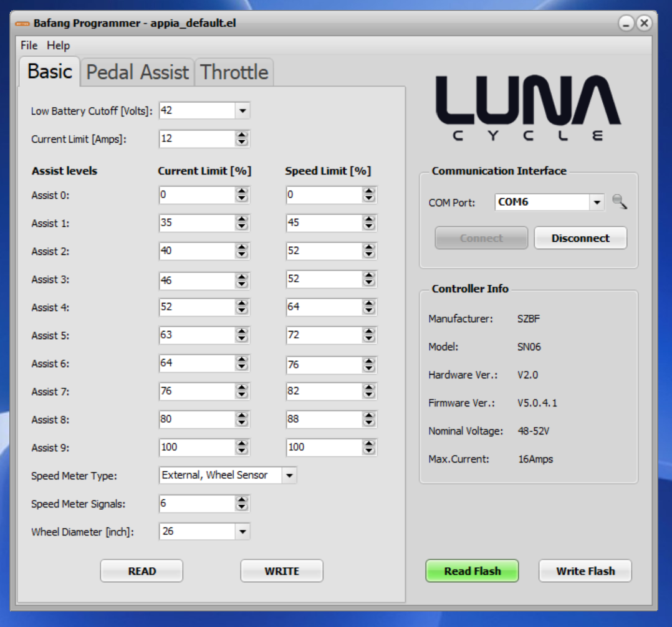The image size is (672, 627).
Task: Click the Assist 4 current limit stepper
Action: (x=242, y=307)
